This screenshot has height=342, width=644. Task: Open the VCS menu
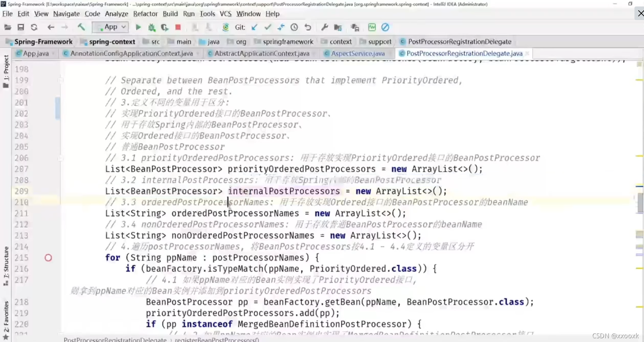tap(225, 14)
